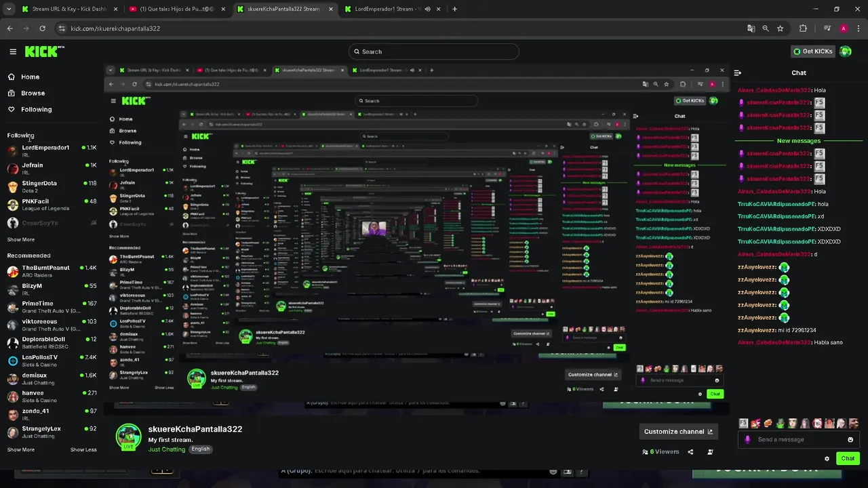The height and width of the screenshot is (488, 868).
Task: Open the hamburger menu beside Kick logo
Action: pos(13,52)
